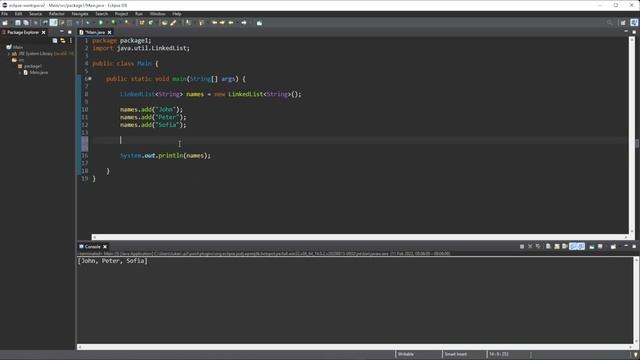The image size is (640, 360).
Task: Click the Remove Launch console icon
Action: [530, 247]
